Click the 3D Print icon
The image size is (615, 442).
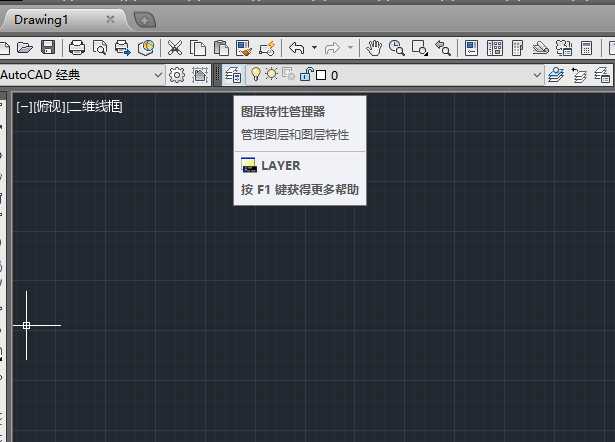[146, 48]
